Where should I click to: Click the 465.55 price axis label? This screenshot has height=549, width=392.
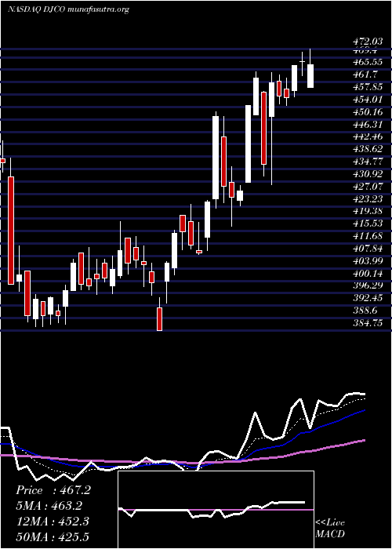click(x=368, y=62)
